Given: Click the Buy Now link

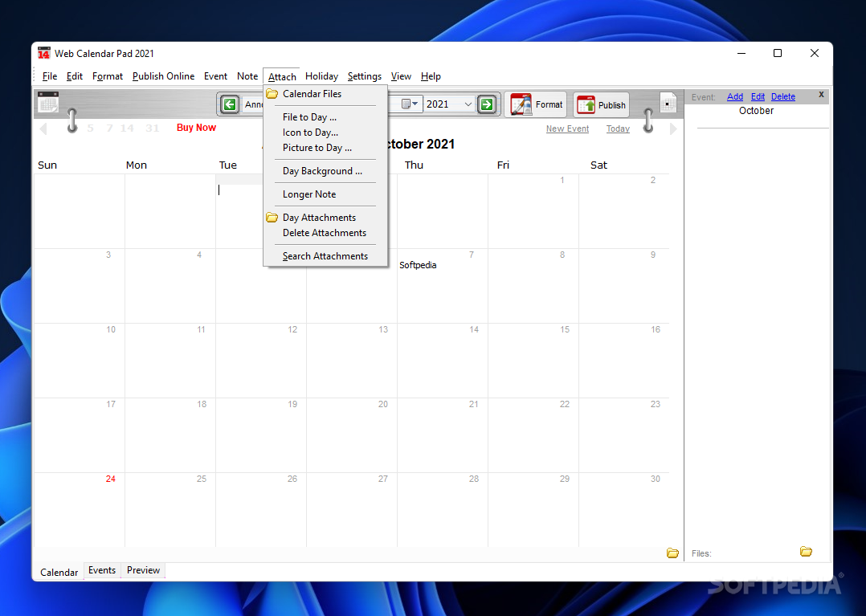Looking at the screenshot, I should (x=196, y=128).
